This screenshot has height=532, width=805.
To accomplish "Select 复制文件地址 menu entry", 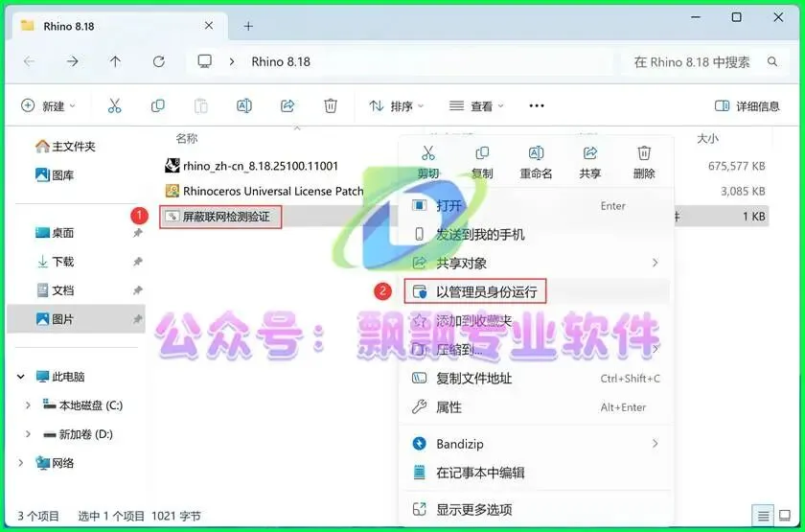I will click(536, 379).
